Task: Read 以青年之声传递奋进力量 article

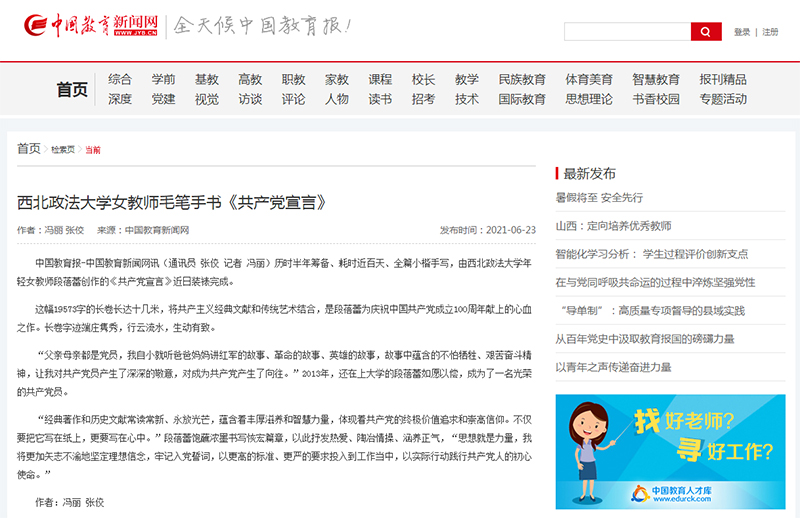Action: tap(613, 367)
